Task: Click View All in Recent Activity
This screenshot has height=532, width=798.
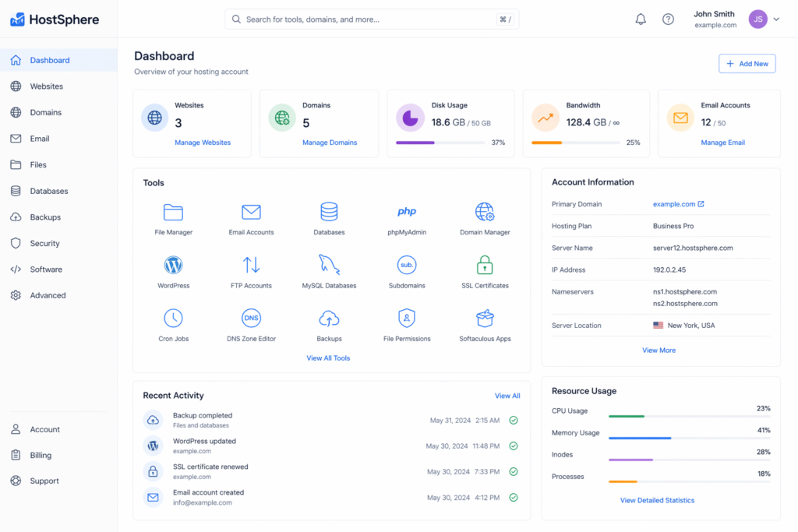Action: pos(507,396)
